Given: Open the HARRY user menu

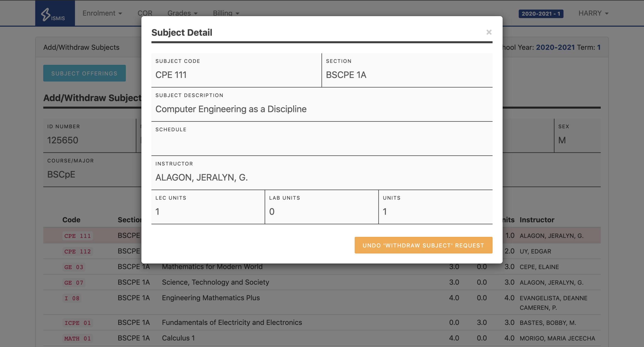Looking at the screenshot, I should (x=593, y=13).
